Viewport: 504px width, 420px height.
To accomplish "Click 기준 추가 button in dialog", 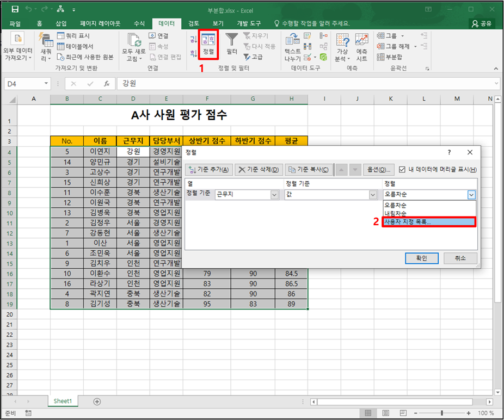I will tap(209, 169).
